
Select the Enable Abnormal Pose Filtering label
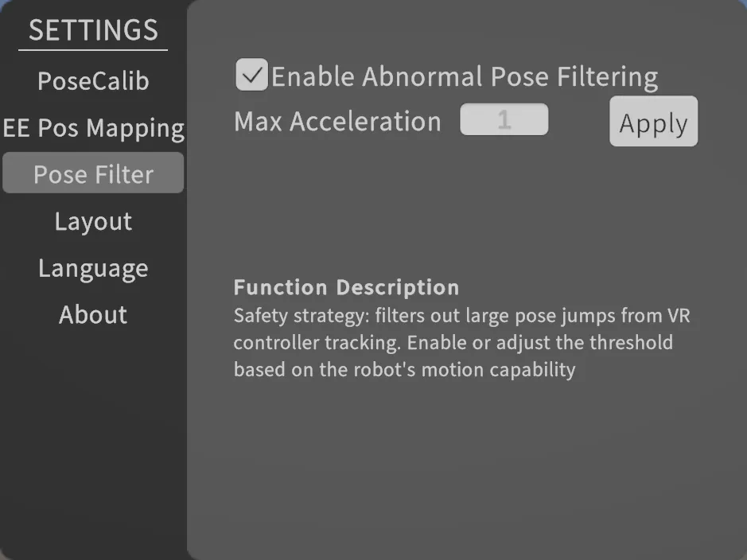click(465, 76)
